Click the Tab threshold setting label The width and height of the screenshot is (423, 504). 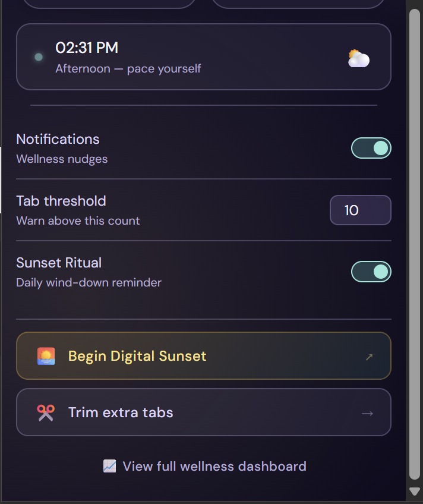click(61, 201)
